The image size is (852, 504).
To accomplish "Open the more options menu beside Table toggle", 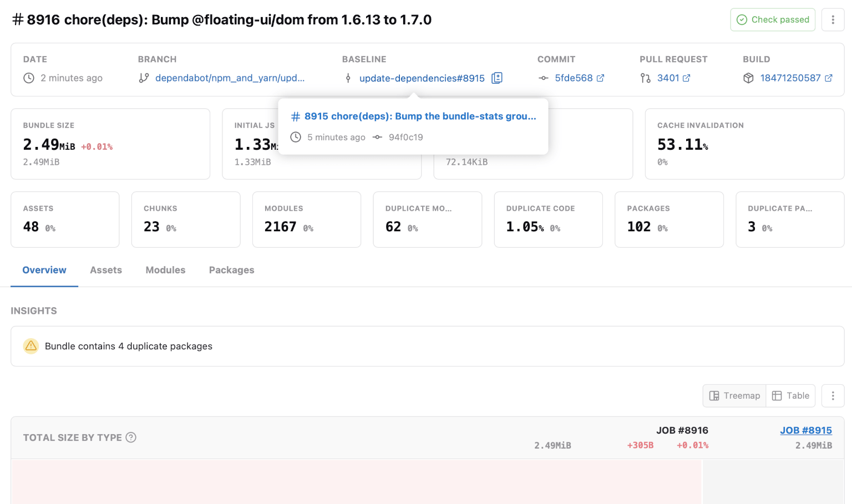I will (x=833, y=396).
